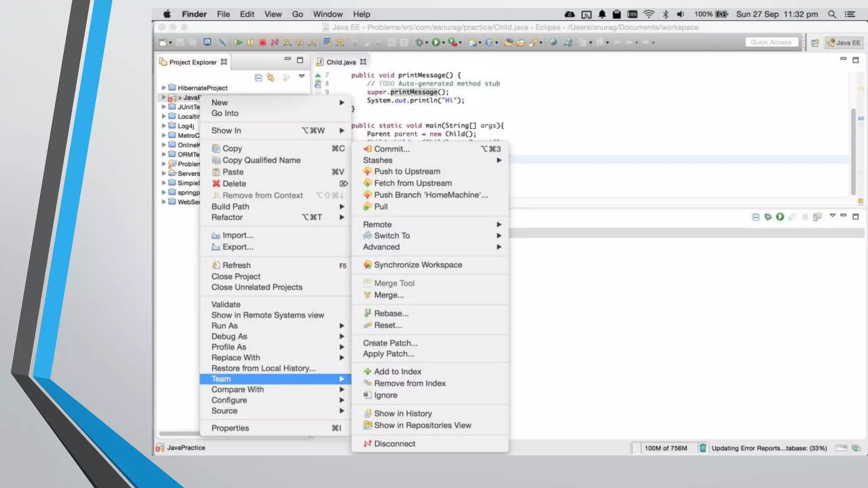Click the garbage collector trash icon
The width and height of the screenshot is (868, 488).
pos(702,448)
